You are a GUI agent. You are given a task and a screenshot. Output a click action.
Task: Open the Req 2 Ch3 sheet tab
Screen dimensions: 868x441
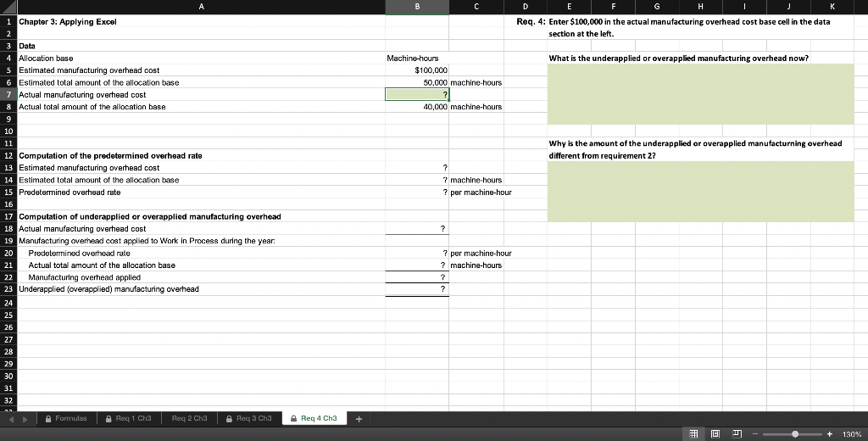(189, 418)
